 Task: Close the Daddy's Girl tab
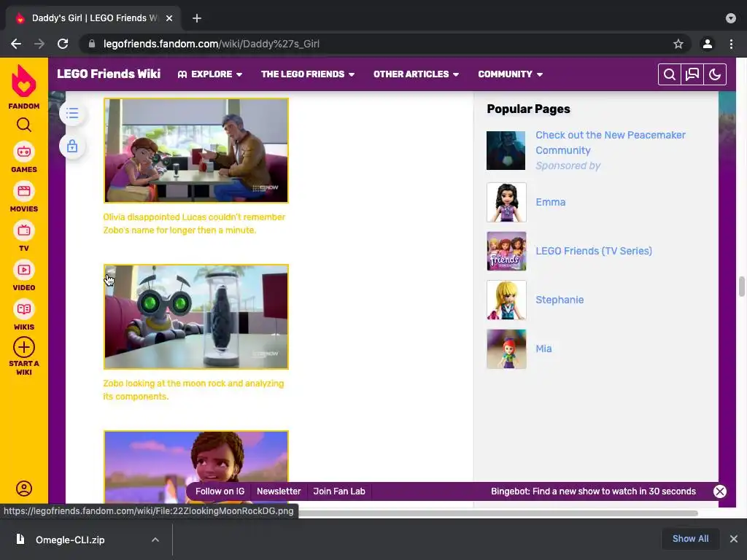169,18
